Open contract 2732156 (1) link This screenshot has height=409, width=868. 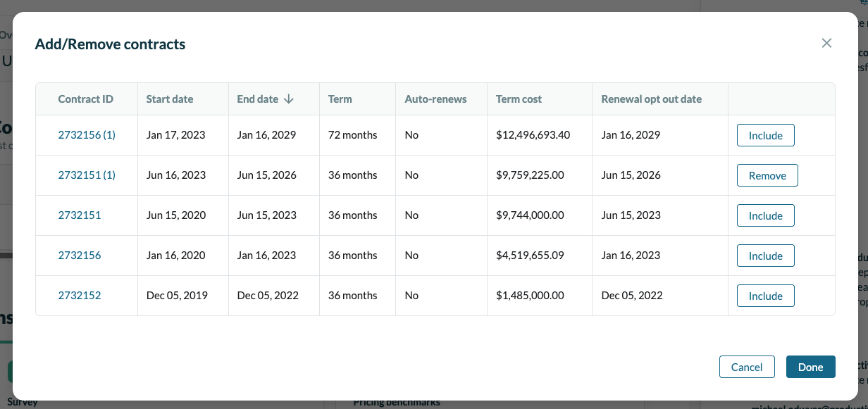(x=86, y=135)
